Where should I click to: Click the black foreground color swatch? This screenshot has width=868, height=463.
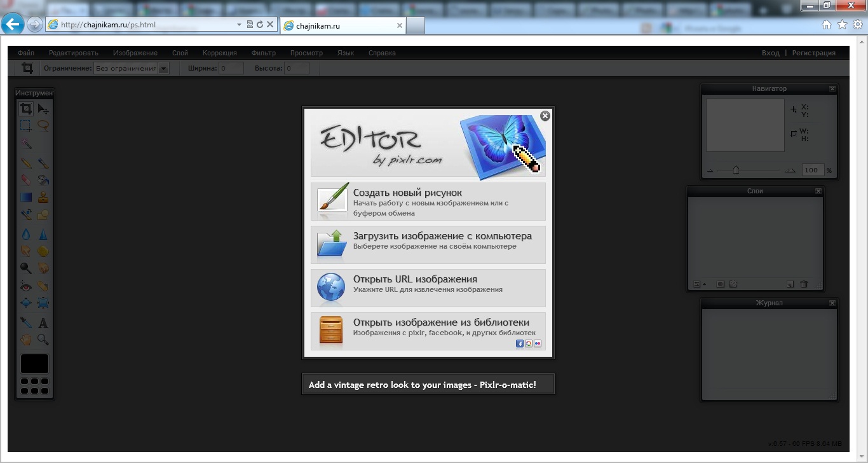(34, 364)
